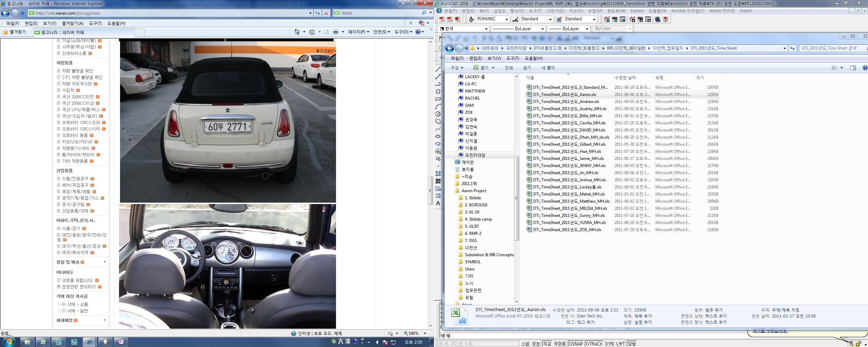Click 굽기 button in Explorer toolbar
This screenshot has height=347, width=868.
527,68
